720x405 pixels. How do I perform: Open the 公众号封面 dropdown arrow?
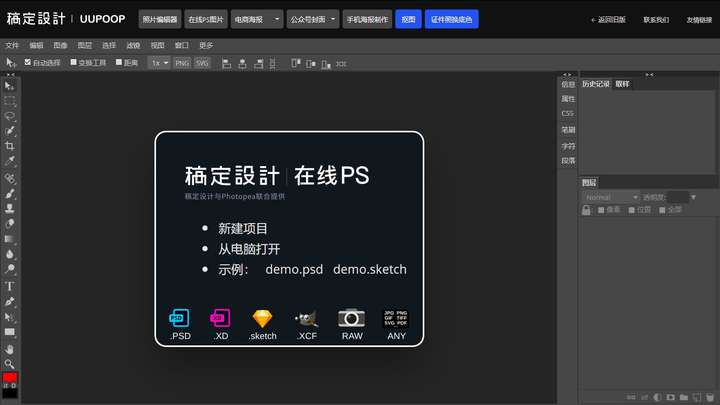[x=333, y=19]
